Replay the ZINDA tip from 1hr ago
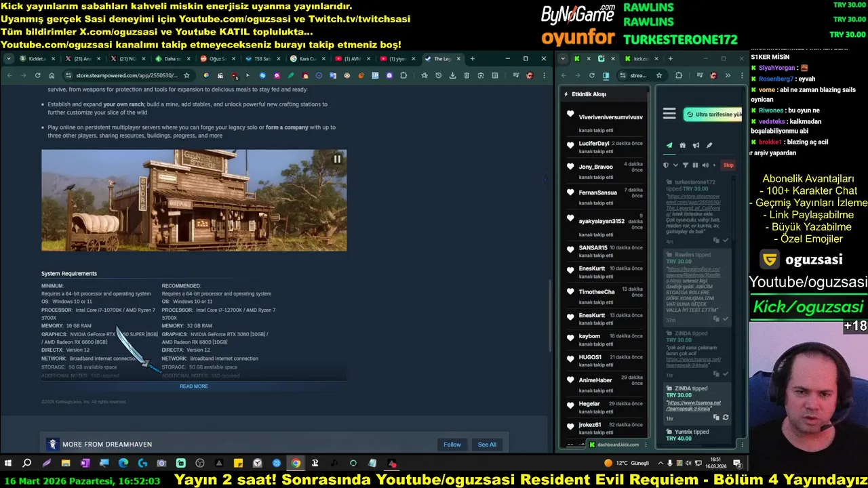The height and width of the screenshot is (488, 868). [726, 418]
